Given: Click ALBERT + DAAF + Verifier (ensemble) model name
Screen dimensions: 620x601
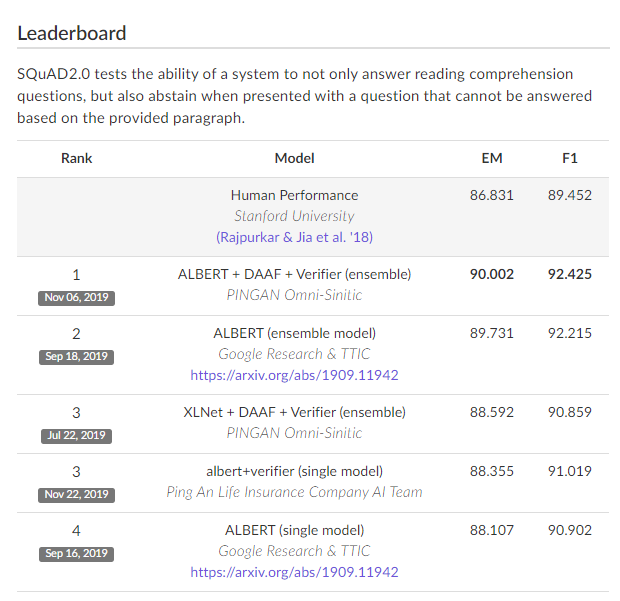Looking at the screenshot, I should coord(295,274).
